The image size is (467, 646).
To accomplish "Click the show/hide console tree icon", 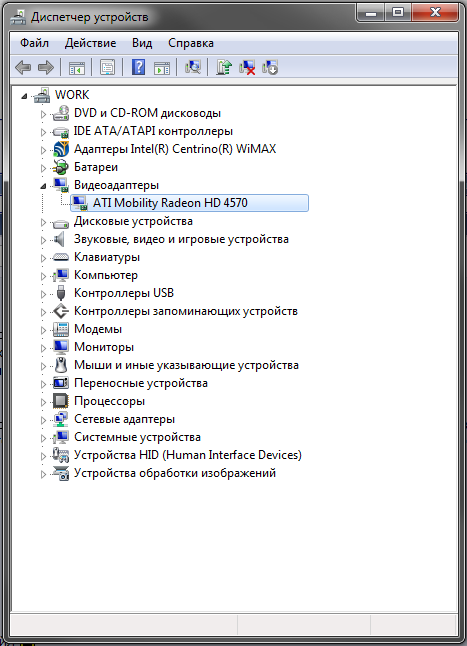I will (x=77, y=68).
